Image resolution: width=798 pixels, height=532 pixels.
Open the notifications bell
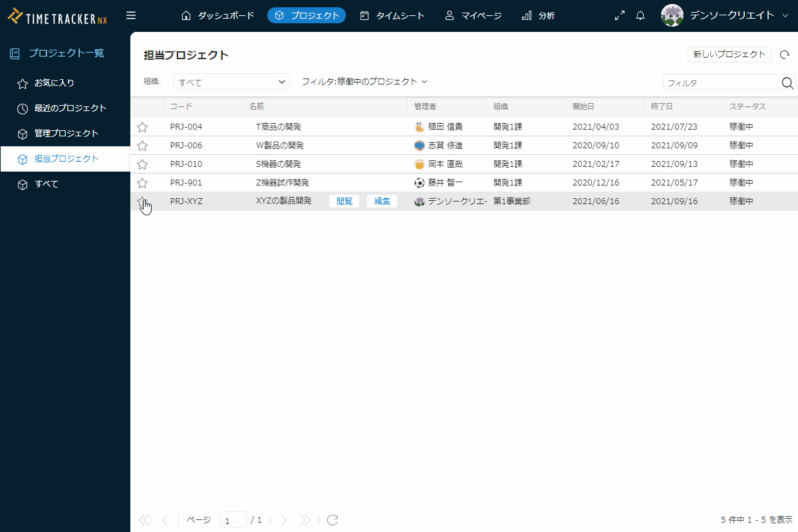(x=640, y=15)
